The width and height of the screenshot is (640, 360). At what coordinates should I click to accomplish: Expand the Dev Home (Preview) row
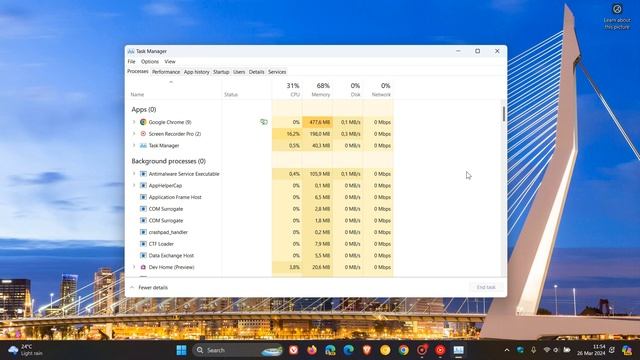(134, 267)
